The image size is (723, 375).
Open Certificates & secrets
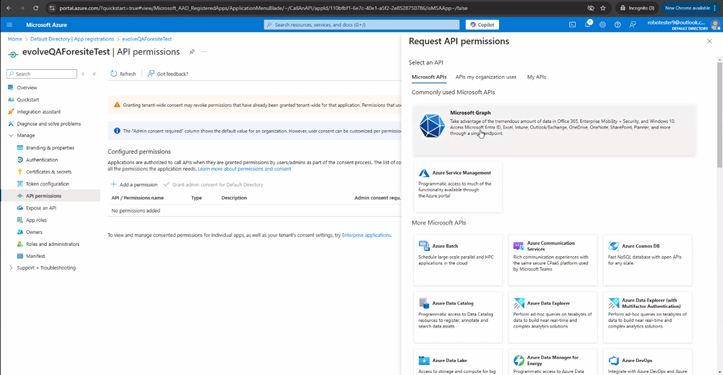coord(48,172)
